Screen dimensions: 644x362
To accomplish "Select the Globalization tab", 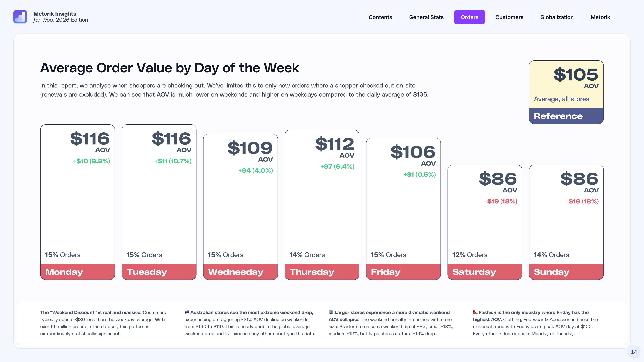I will [557, 17].
